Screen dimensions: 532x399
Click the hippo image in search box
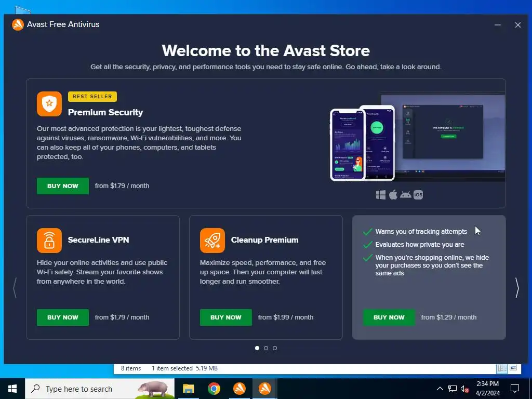pyautogui.click(x=154, y=389)
